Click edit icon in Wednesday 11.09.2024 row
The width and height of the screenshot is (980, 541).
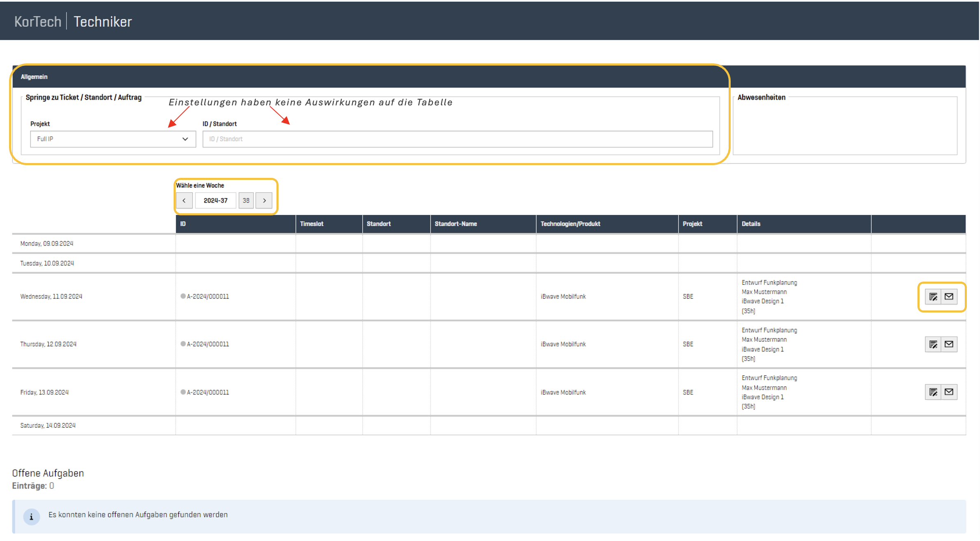933,296
